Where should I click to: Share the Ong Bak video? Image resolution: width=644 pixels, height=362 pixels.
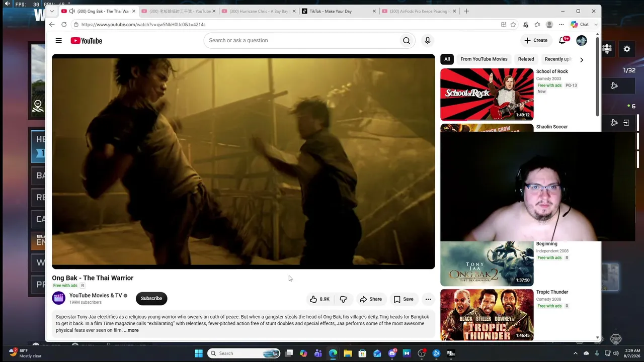[x=371, y=299]
